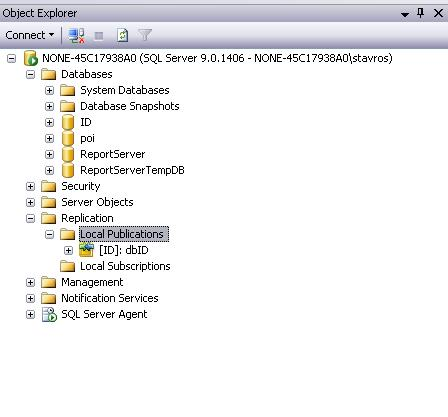448x417 pixels.
Task: Select the Notification Services item
Action: [x=110, y=298]
